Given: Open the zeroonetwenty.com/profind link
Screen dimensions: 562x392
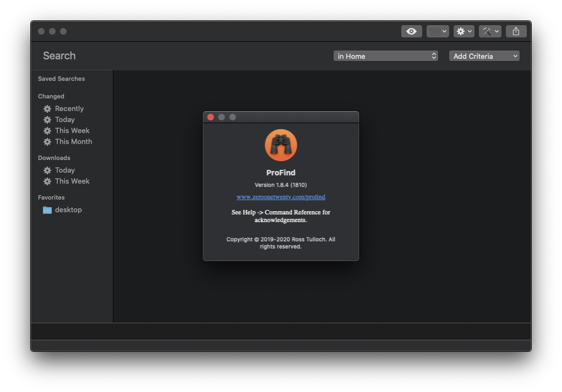Looking at the screenshot, I should [281, 197].
